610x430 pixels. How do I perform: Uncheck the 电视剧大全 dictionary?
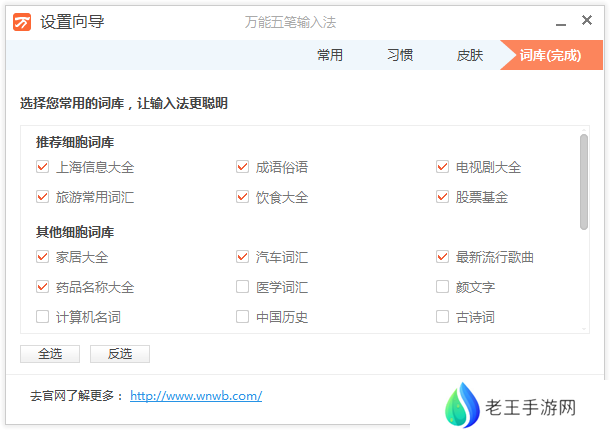pos(442,167)
